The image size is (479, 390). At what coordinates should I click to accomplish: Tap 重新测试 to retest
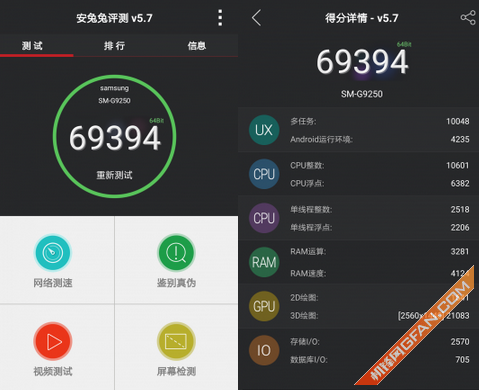(114, 175)
